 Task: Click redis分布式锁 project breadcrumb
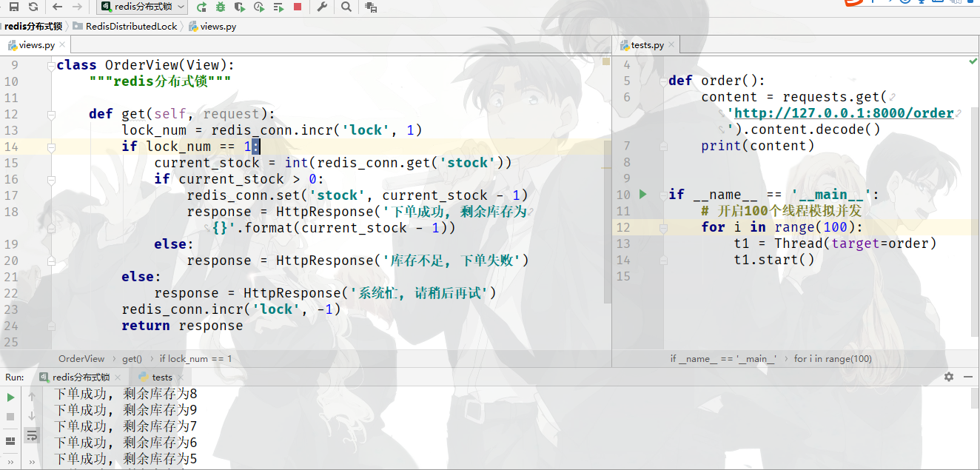33,26
